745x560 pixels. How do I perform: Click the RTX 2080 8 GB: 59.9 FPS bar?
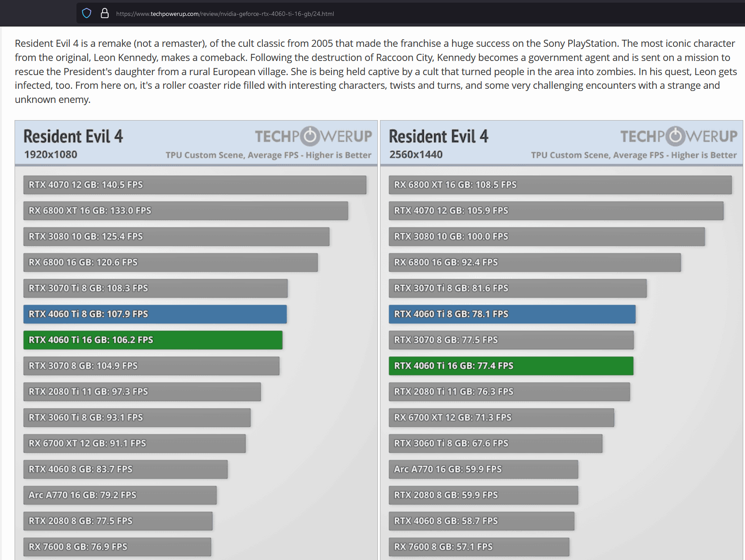click(x=483, y=495)
